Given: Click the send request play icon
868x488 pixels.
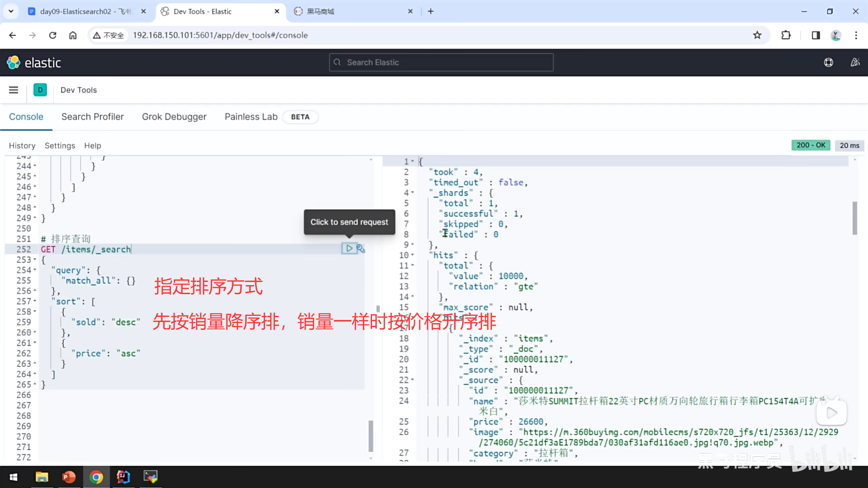Looking at the screenshot, I should [349, 249].
